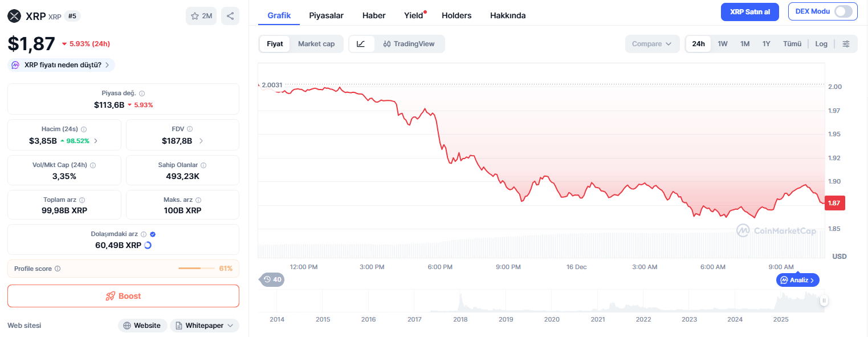
Task: Switch to line chart icon view
Action: 361,44
